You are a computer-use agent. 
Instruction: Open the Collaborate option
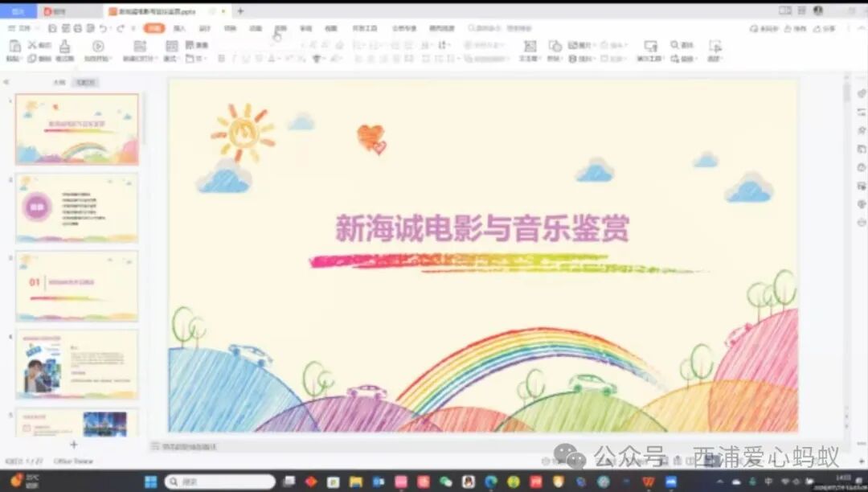(x=795, y=28)
